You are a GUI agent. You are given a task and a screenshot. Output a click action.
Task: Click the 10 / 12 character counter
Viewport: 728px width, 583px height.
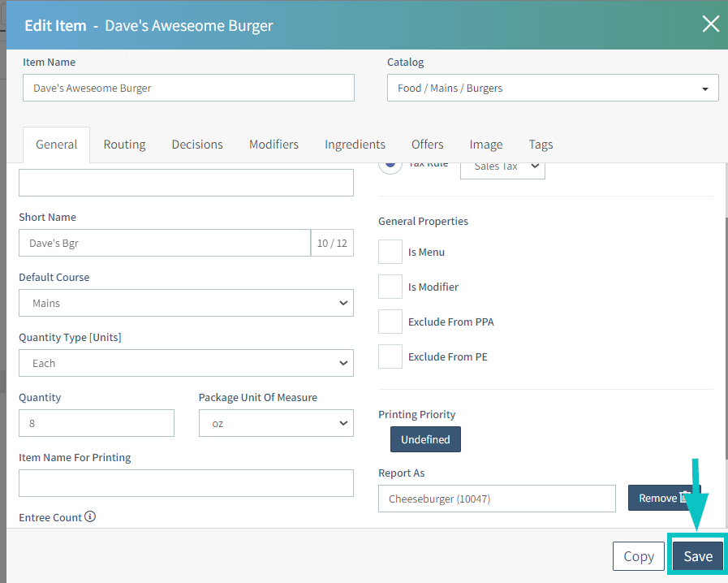point(332,243)
